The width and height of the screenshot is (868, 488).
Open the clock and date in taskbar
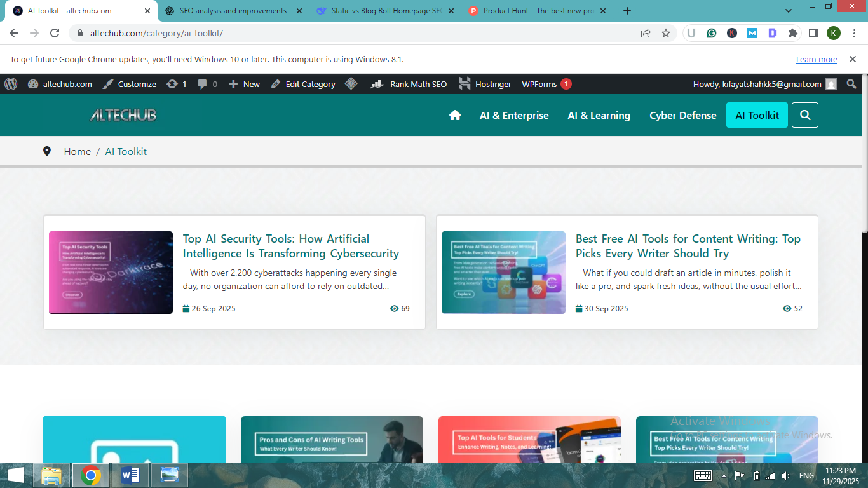point(841,476)
